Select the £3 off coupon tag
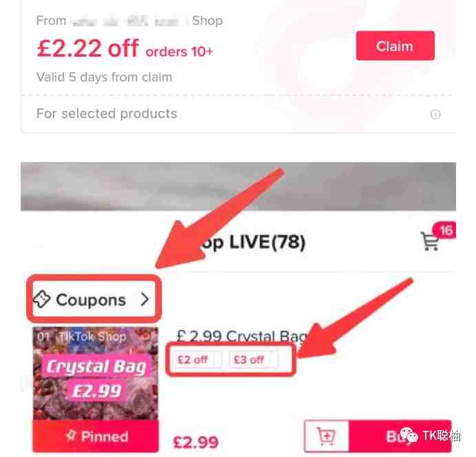 (x=249, y=360)
